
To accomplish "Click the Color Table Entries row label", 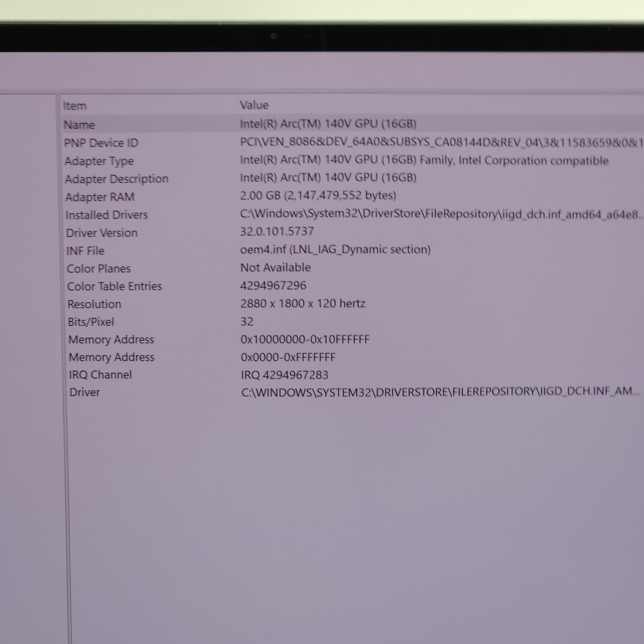I will [115, 286].
